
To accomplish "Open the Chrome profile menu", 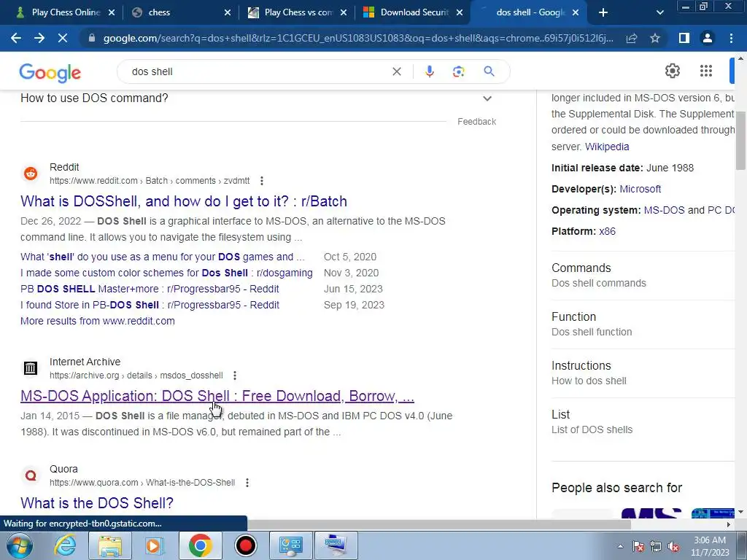I will coord(708,38).
